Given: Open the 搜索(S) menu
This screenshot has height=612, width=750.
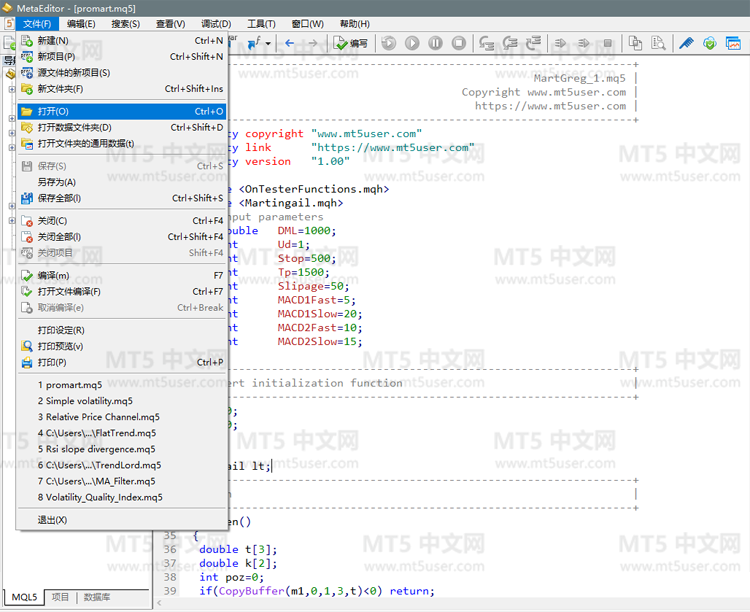Looking at the screenshot, I should (125, 23).
